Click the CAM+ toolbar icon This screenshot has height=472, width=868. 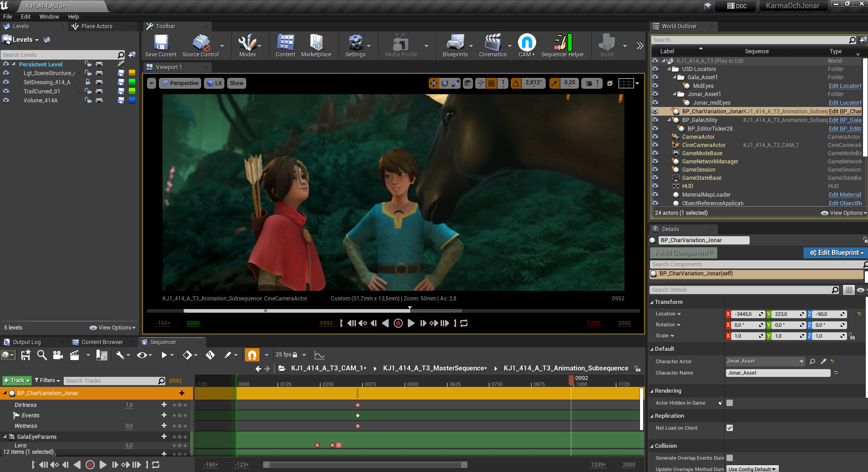click(527, 43)
